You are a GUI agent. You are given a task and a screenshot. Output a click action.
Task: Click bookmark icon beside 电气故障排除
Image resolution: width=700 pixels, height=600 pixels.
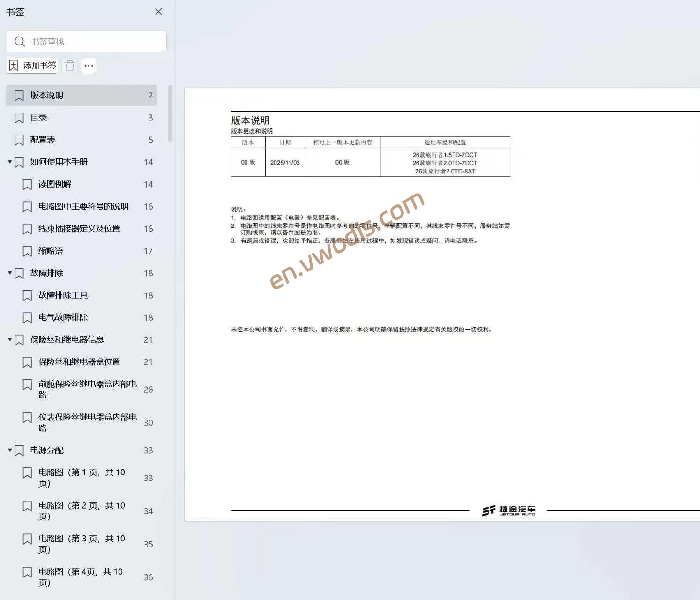click(x=27, y=318)
